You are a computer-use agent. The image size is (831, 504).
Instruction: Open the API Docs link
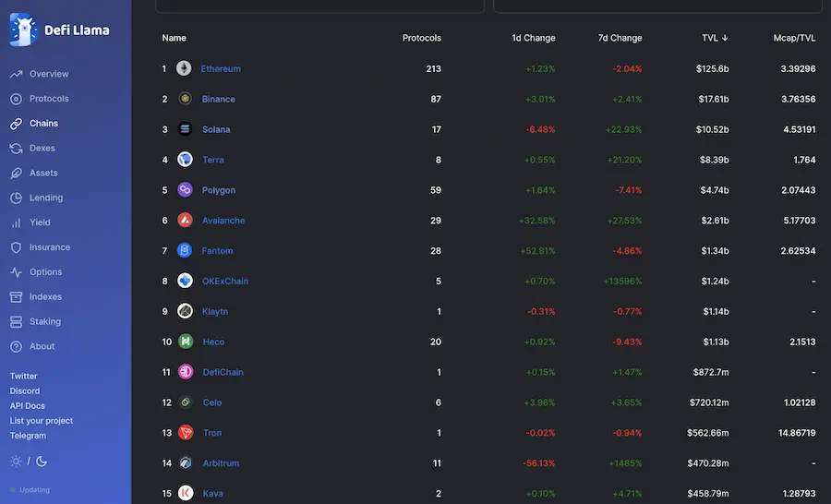click(x=28, y=406)
